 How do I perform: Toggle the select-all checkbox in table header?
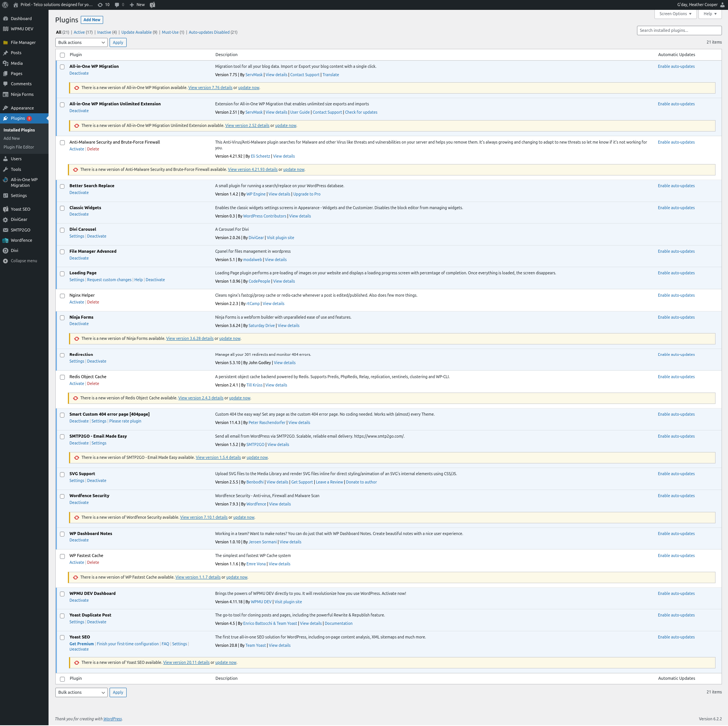62,55
